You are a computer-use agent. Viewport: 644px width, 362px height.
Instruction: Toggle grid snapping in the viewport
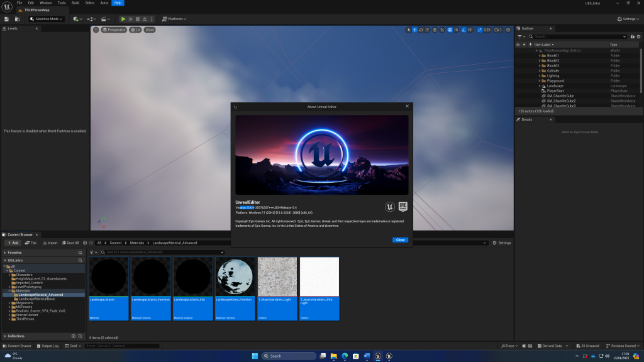coord(450,30)
